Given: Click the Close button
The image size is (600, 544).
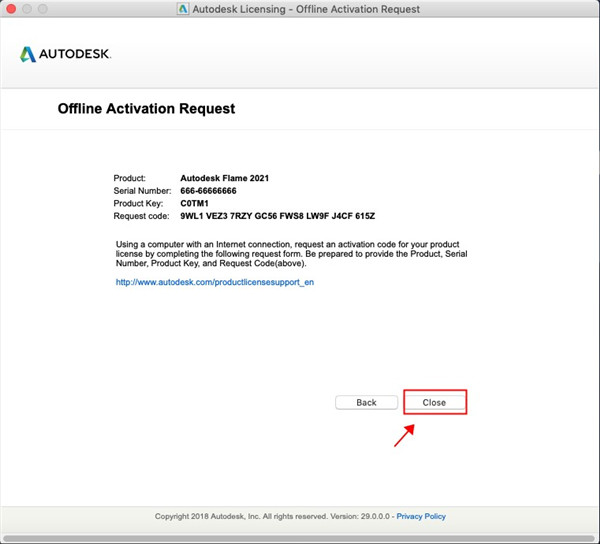Looking at the screenshot, I should click(x=435, y=402).
